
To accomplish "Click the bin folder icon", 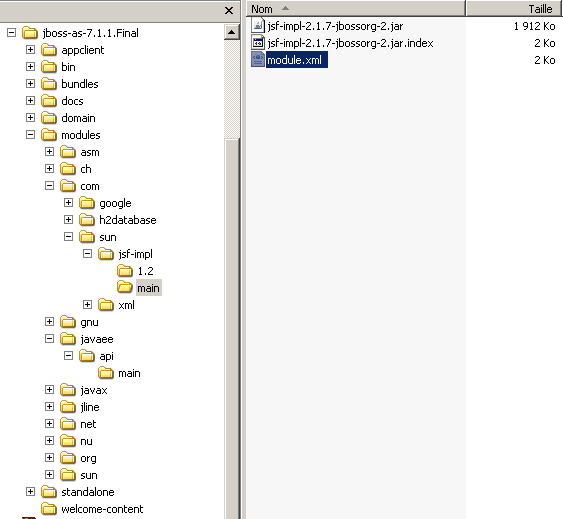I will tap(49, 67).
